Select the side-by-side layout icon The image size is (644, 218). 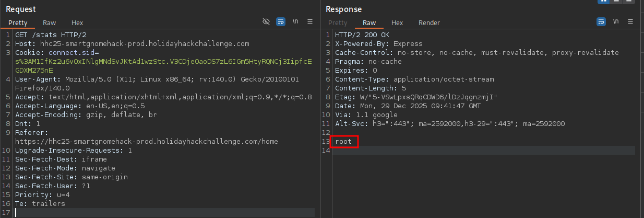pyautogui.click(x=604, y=2)
